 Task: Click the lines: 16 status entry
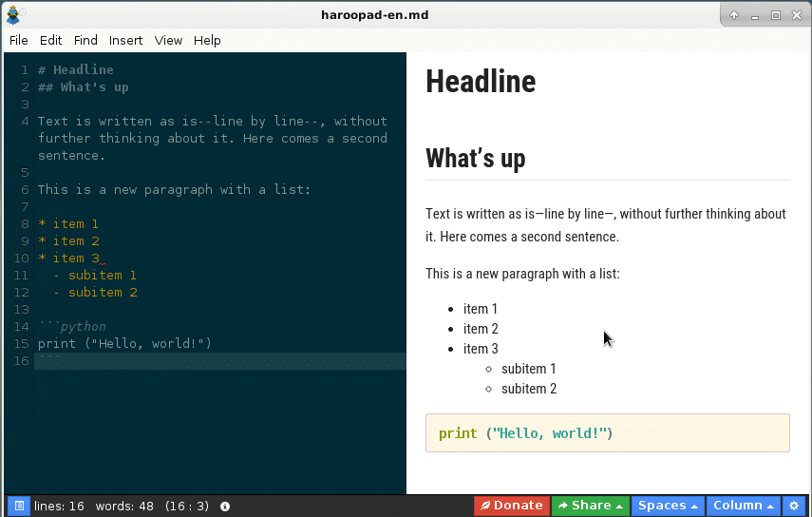click(59, 507)
